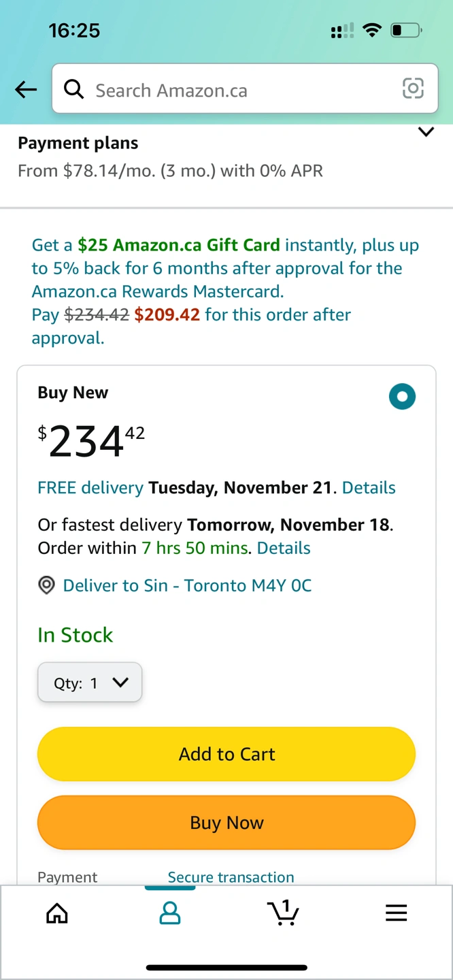Tap the Secure transaction link

point(231,877)
